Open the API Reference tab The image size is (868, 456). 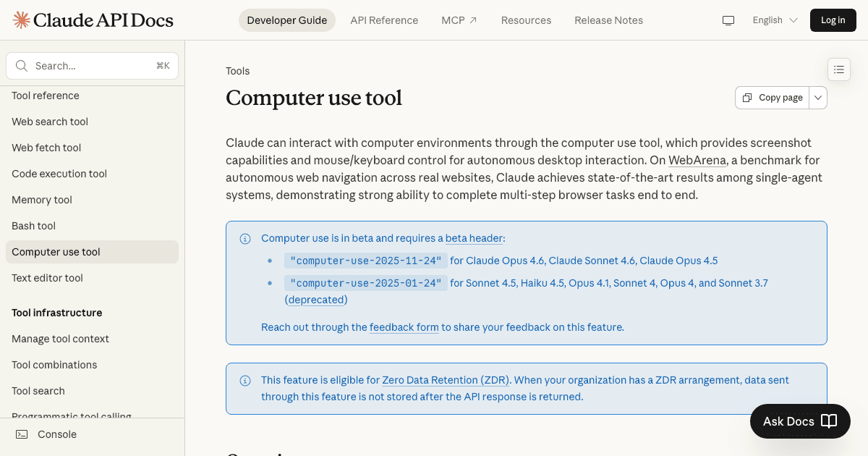tap(384, 20)
